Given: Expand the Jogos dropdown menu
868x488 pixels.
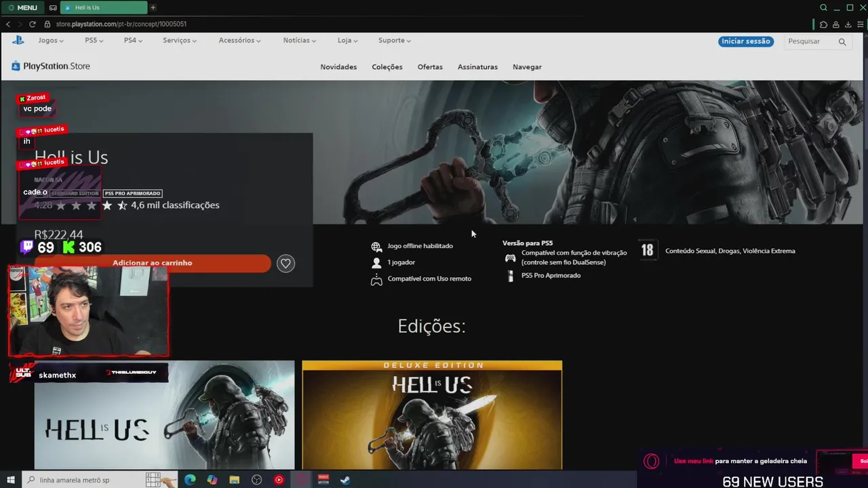Looking at the screenshot, I should tap(51, 41).
